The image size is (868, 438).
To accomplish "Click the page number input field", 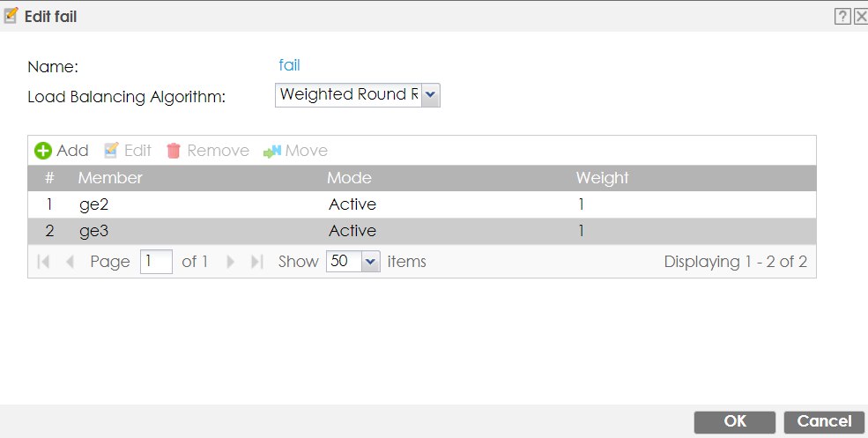I will tap(156, 262).
